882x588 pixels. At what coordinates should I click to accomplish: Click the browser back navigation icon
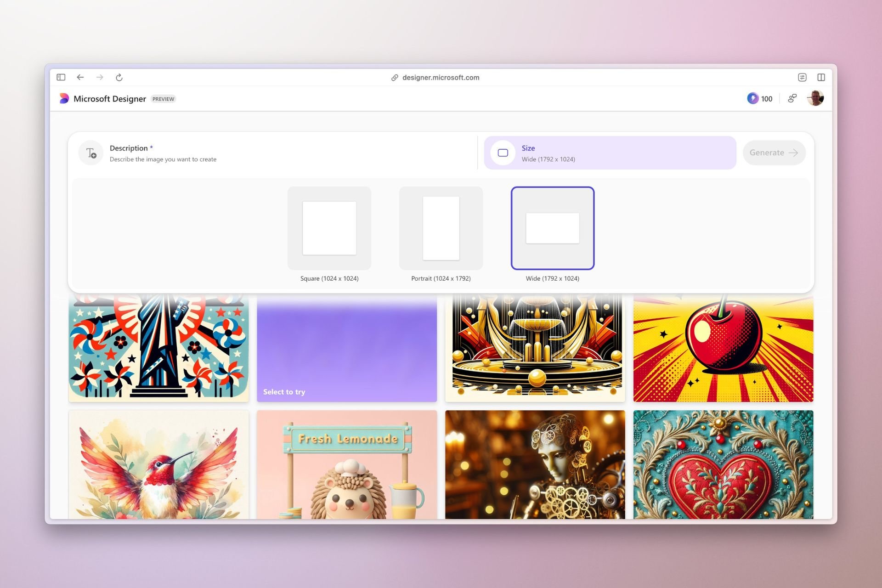click(x=80, y=78)
